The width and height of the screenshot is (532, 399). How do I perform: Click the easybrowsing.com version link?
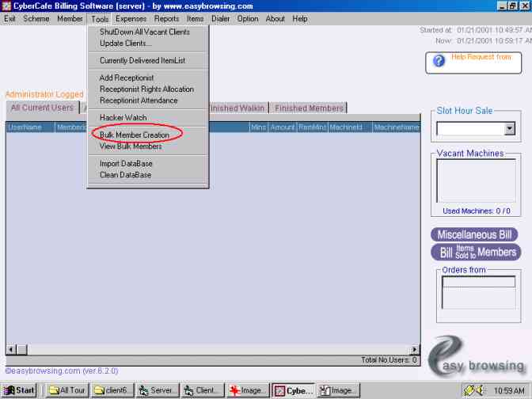point(49,370)
